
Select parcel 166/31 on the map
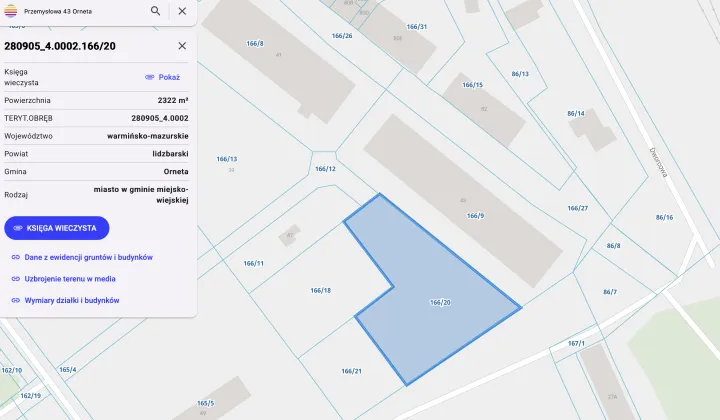pos(416,27)
